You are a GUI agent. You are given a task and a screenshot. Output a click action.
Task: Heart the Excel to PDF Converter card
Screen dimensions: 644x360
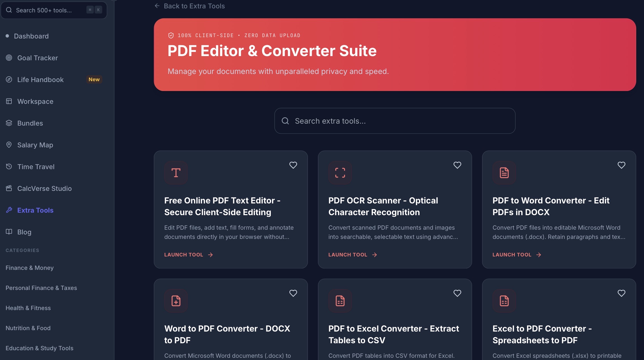[621, 293]
